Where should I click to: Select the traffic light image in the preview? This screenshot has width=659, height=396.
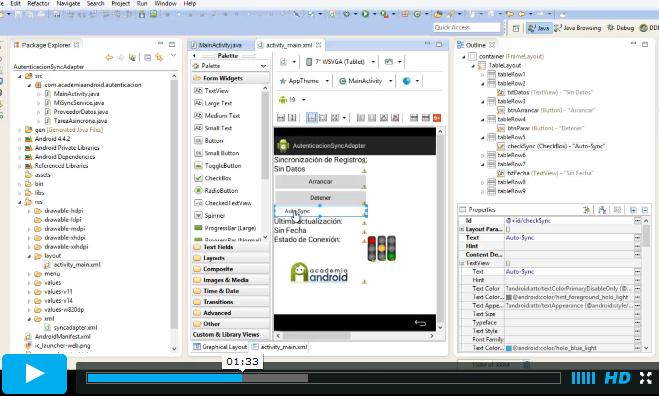tap(382, 248)
